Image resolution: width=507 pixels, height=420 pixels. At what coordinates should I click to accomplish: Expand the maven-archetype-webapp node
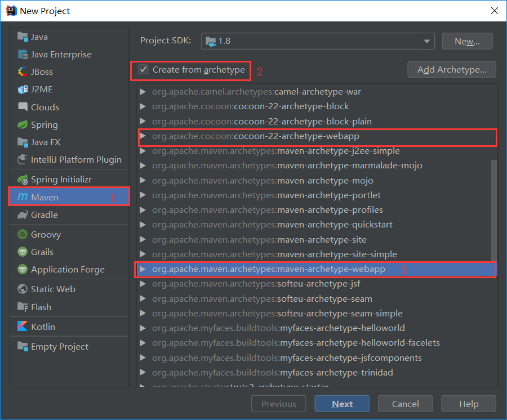143,269
